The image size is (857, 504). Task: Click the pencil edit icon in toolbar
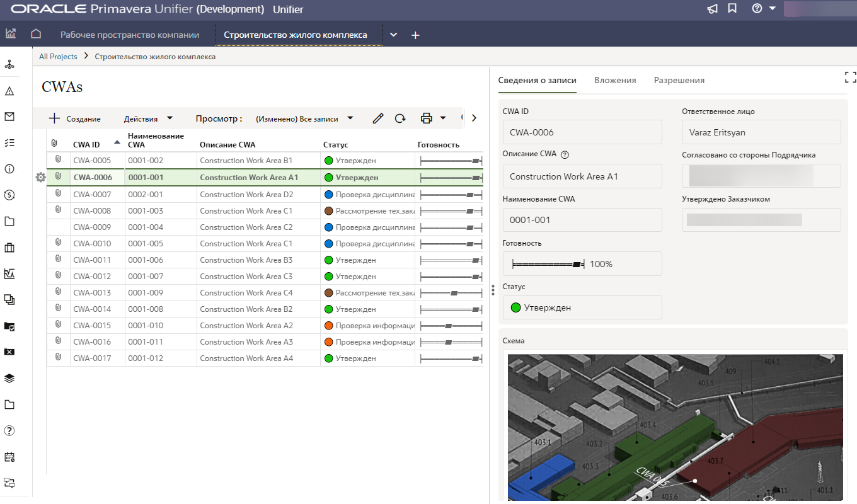pos(378,118)
